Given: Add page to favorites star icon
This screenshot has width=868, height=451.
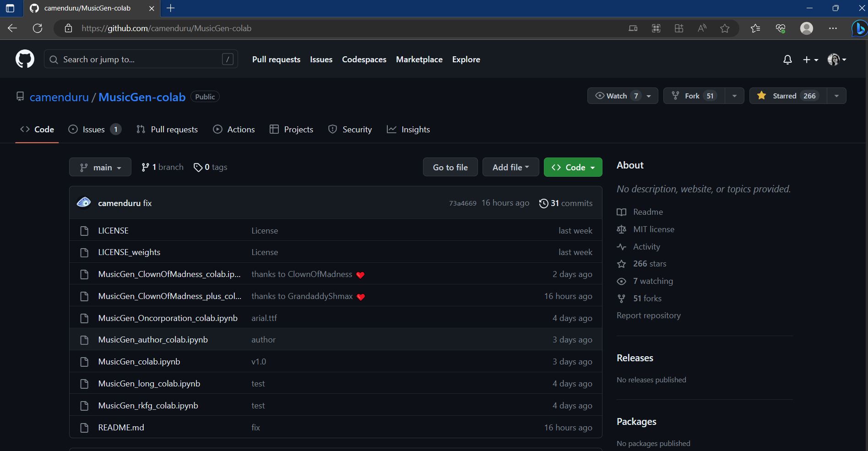Looking at the screenshot, I should (725, 28).
